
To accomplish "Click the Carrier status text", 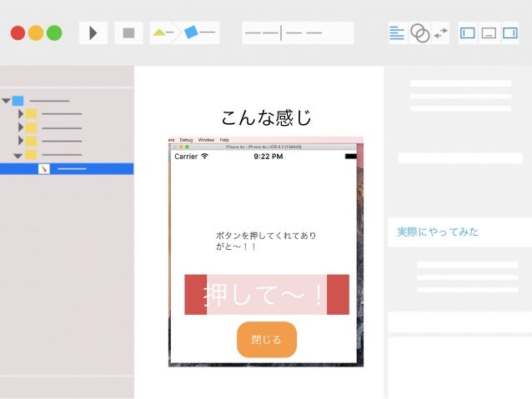I will pos(186,157).
